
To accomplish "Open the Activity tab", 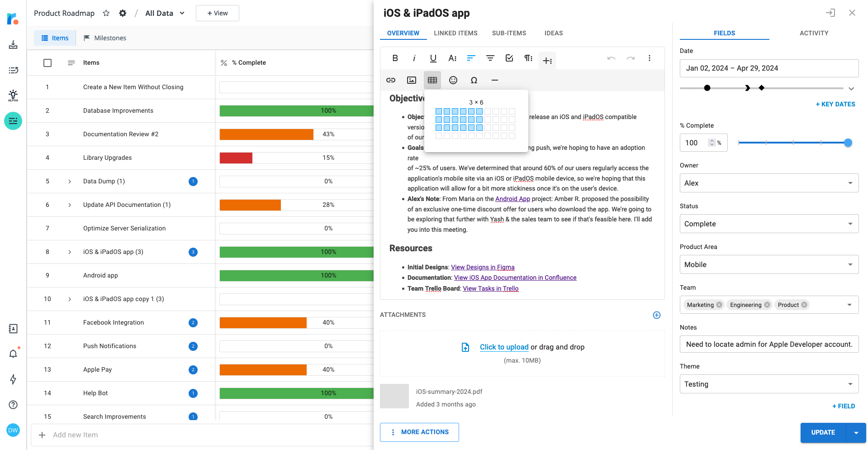I will (814, 33).
